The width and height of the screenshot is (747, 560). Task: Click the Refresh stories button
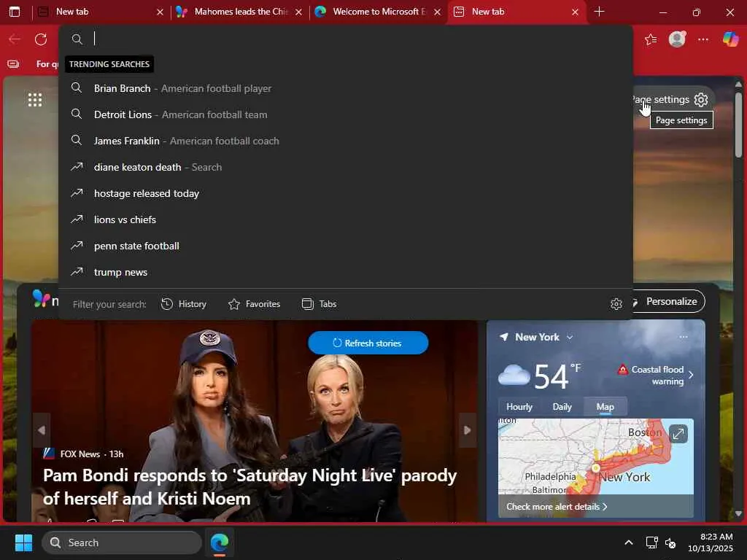click(x=368, y=343)
